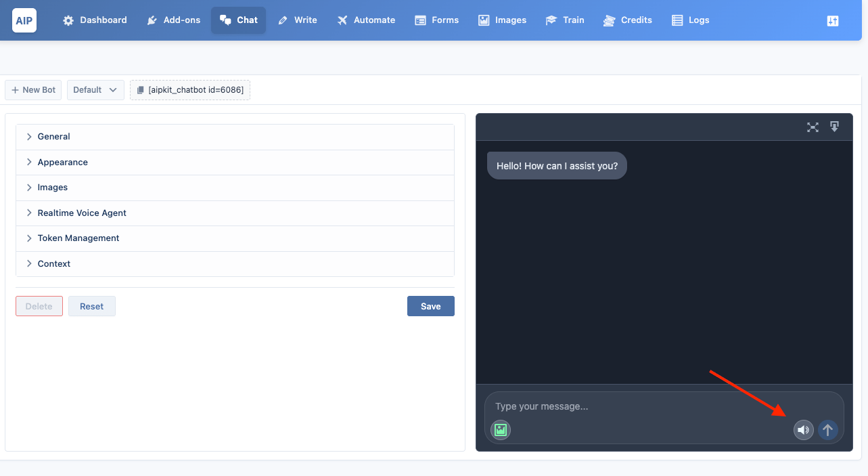Click the image generation icon in chat
The width and height of the screenshot is (868, 476).
pos(501,429)
